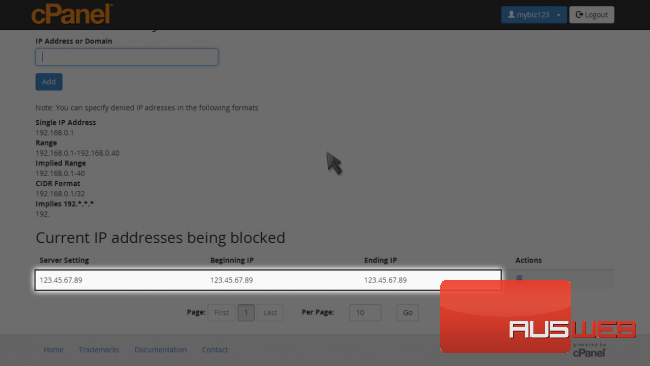The width and height of the screenshot is (650, 366).
Task: Click the cPanel logo in header
Action: (x=72, y=15)
